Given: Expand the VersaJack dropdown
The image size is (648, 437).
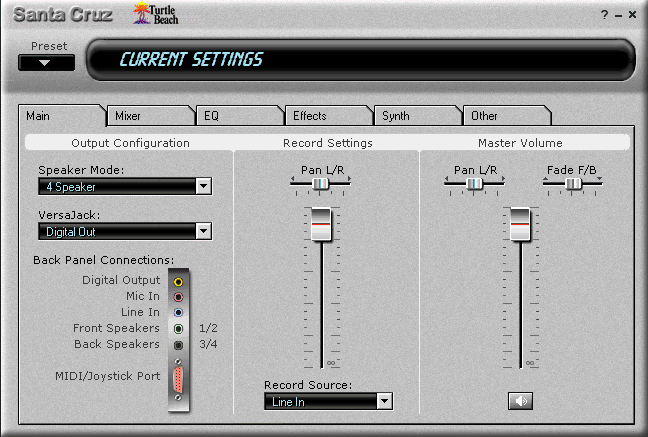Looking at the screenshot, I should (x=203, y=232).
